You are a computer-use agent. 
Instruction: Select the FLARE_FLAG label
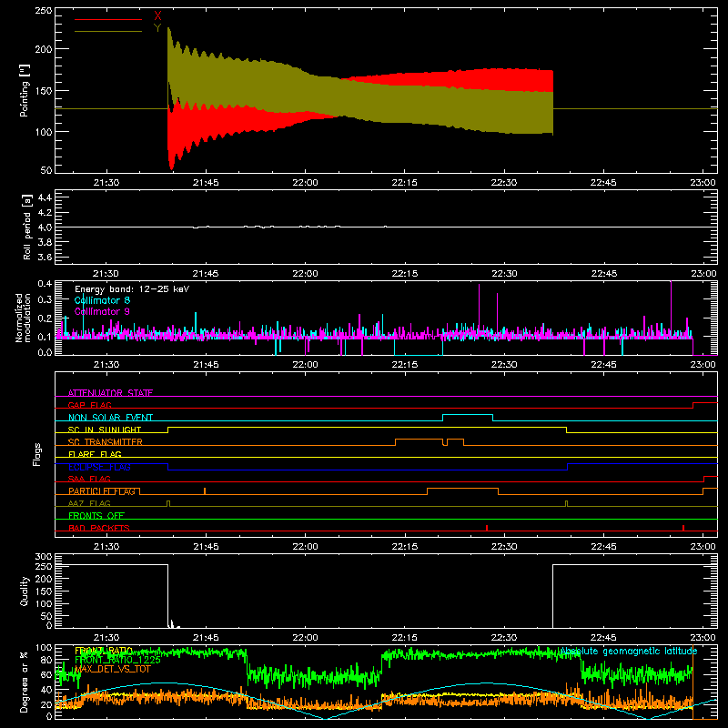click(x=95, y=454)
